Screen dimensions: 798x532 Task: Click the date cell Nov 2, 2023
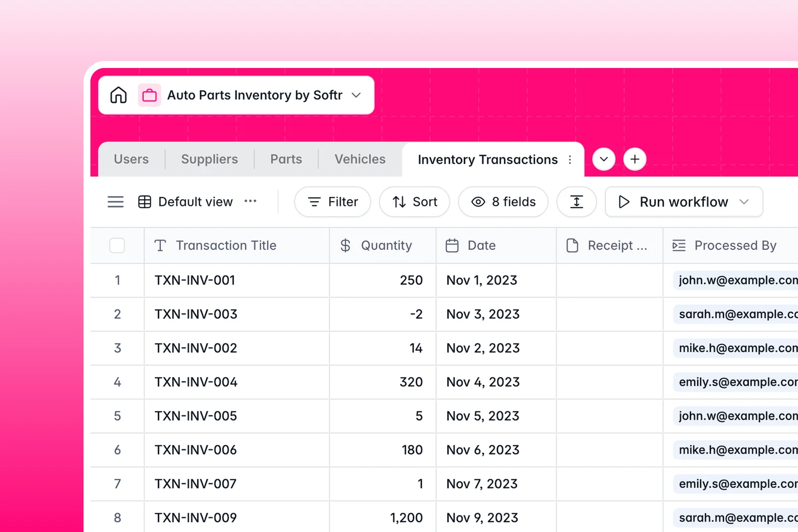tap(496, 348)
